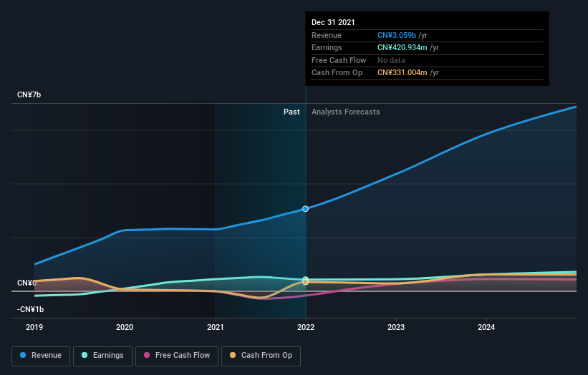Click the blue Revenue legend dot
Viewport: 588px width, 375px height.
pos(23,355)
